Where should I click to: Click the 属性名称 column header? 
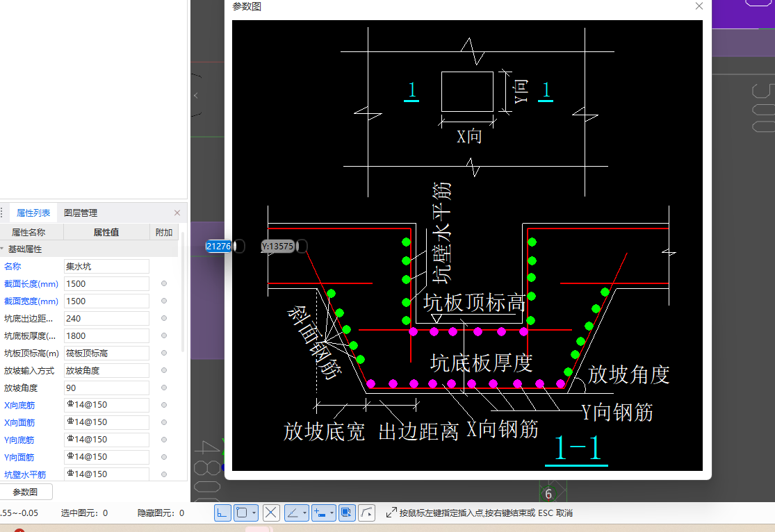[28, 232]
